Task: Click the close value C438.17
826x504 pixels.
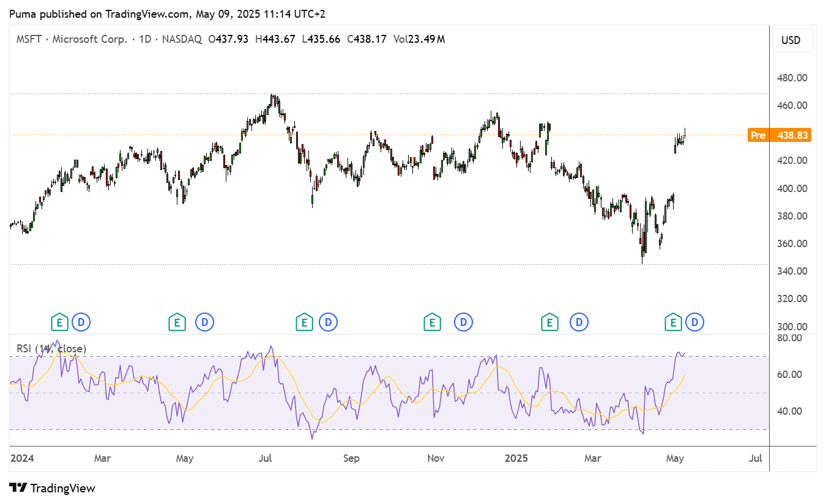Action: pos(367,39)
